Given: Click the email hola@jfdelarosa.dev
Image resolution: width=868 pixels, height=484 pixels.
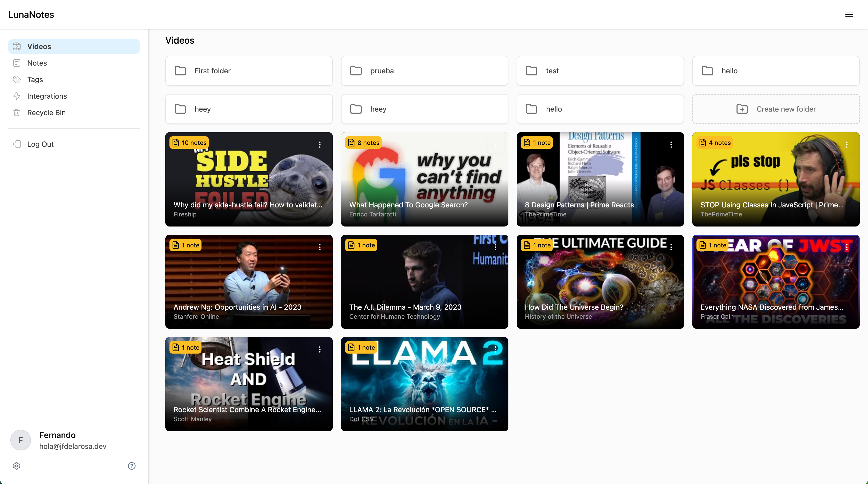Looking at the screenshot, I should [x=73, y=446].
